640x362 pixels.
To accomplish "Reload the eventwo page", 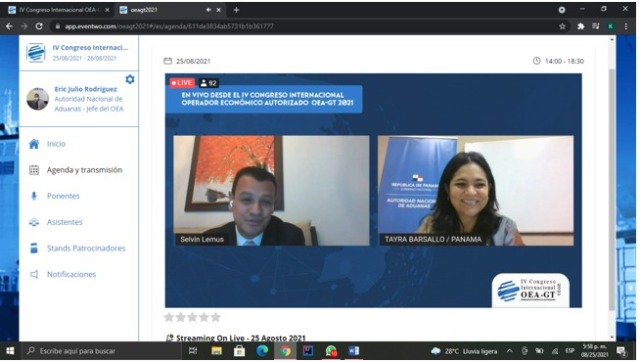I will click(39, 26).
